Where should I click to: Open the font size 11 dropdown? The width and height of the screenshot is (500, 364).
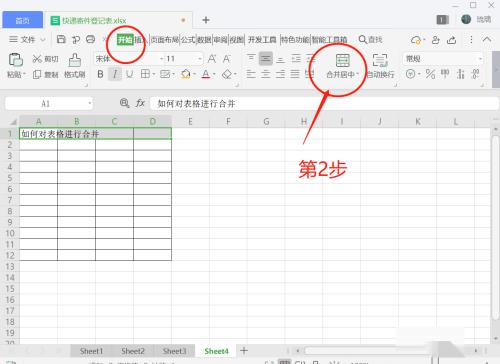[x=200, y=59]
